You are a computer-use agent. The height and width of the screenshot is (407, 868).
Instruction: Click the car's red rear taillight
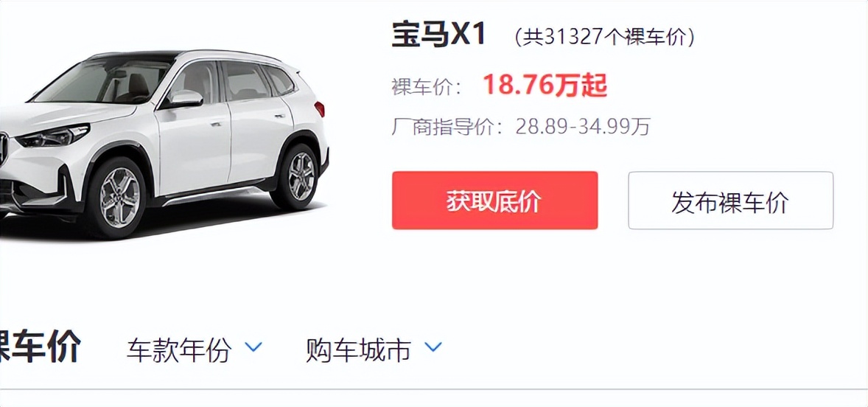pyautogui.click(x=320, y=109)
